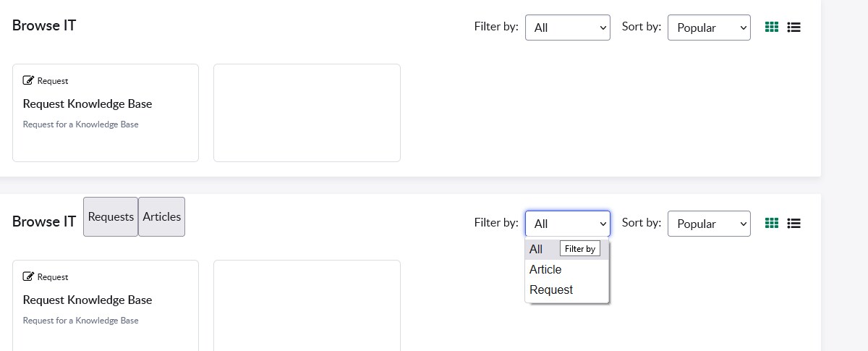Open Request Knowledge Base title below Requests button
868x351 pixels.
tap(88, 300)
